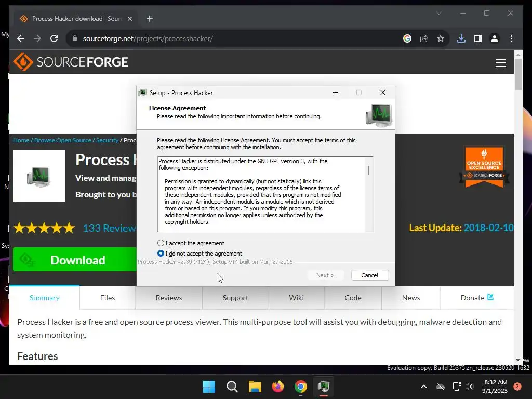
Task: Switch to the Summary tab
Action: (x=45, y=298)
